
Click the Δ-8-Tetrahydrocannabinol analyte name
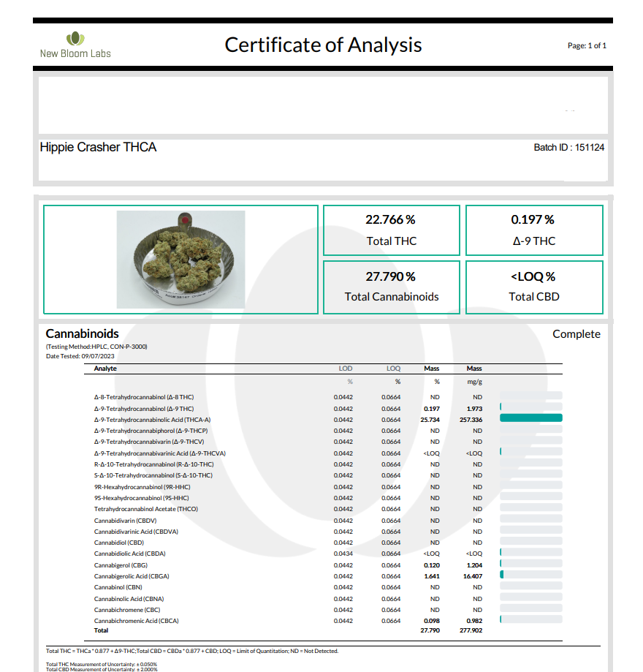click(x=144, y=397)
